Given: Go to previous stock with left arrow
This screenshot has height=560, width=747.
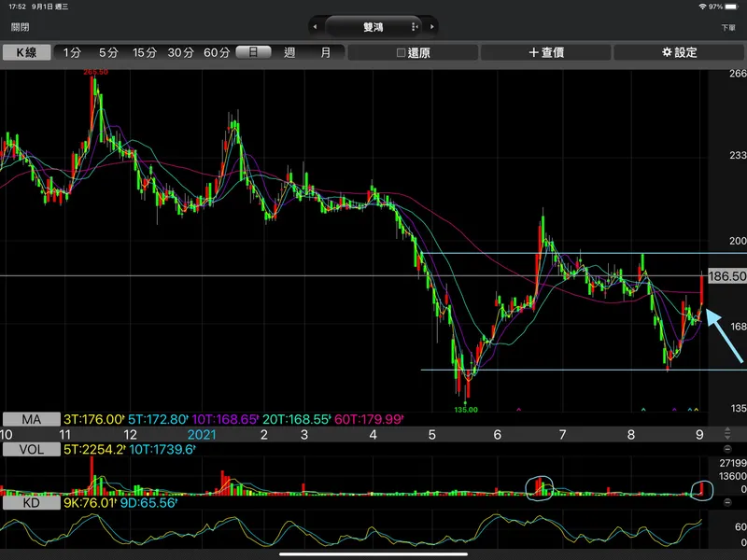Looking at the screenshot, I should [316, 27].
